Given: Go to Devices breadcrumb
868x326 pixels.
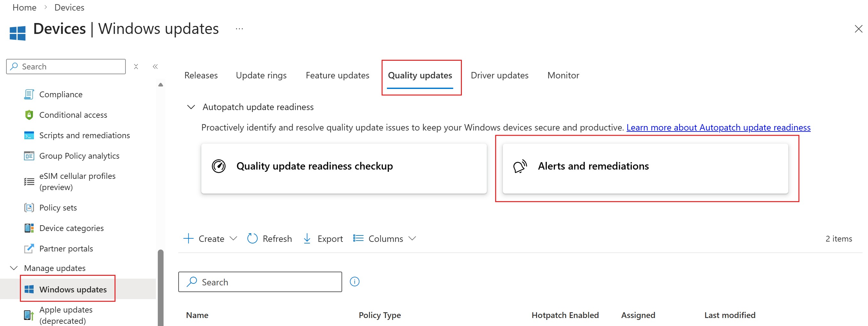Looking at the screenshot, I should click(x=69, y=7).
